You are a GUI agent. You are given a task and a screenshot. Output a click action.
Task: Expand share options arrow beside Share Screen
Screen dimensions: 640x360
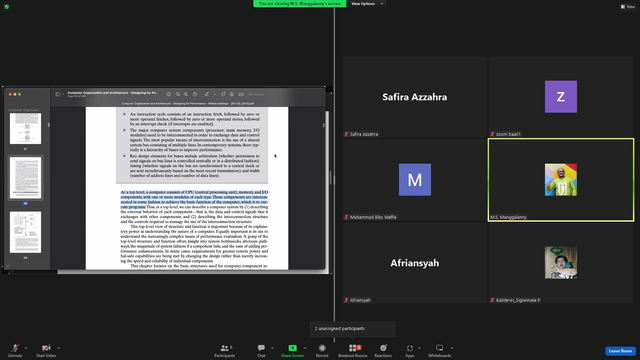[305, 348]
